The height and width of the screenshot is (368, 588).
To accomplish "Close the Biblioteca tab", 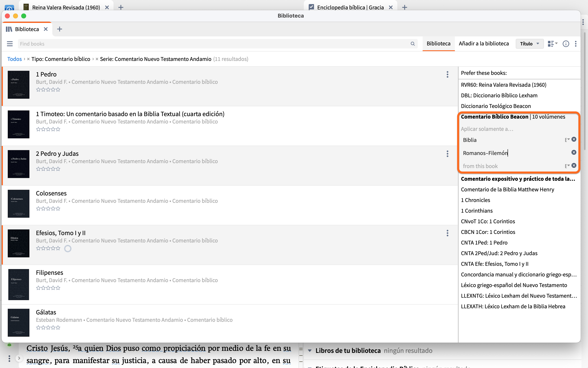I will pos(46,29).
